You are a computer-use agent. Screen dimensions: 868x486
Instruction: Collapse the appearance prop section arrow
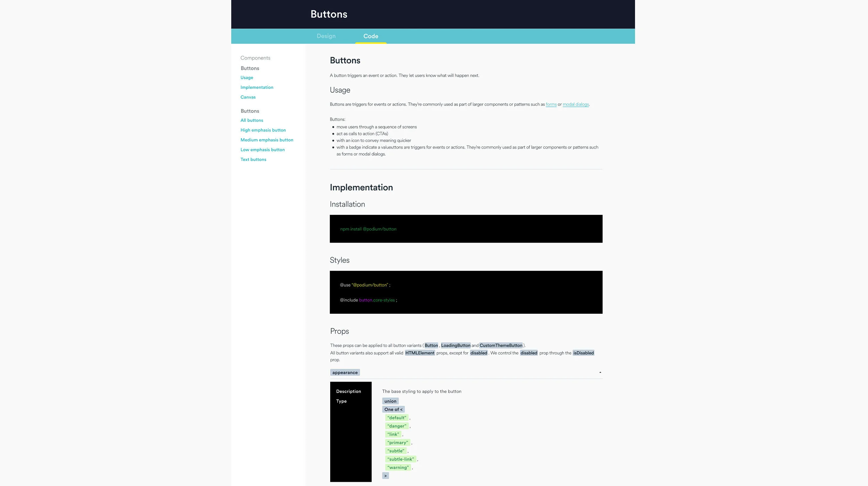point(600,372)
